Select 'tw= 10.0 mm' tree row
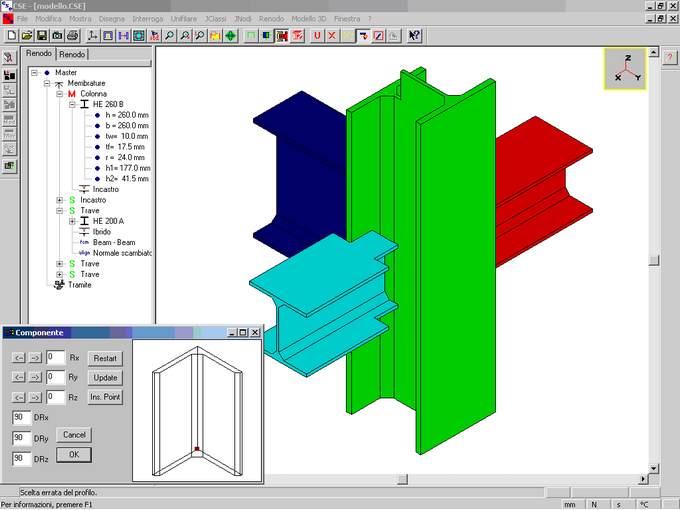 127,136
